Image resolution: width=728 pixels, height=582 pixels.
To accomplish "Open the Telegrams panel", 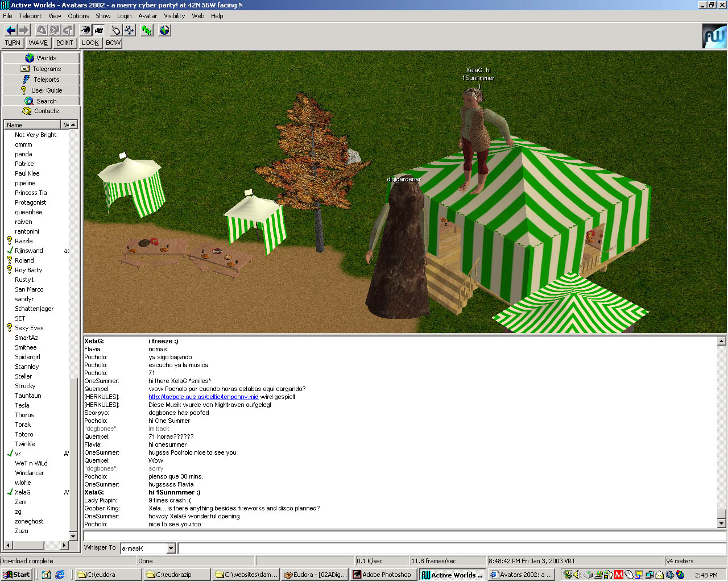I will pos(41,69).
